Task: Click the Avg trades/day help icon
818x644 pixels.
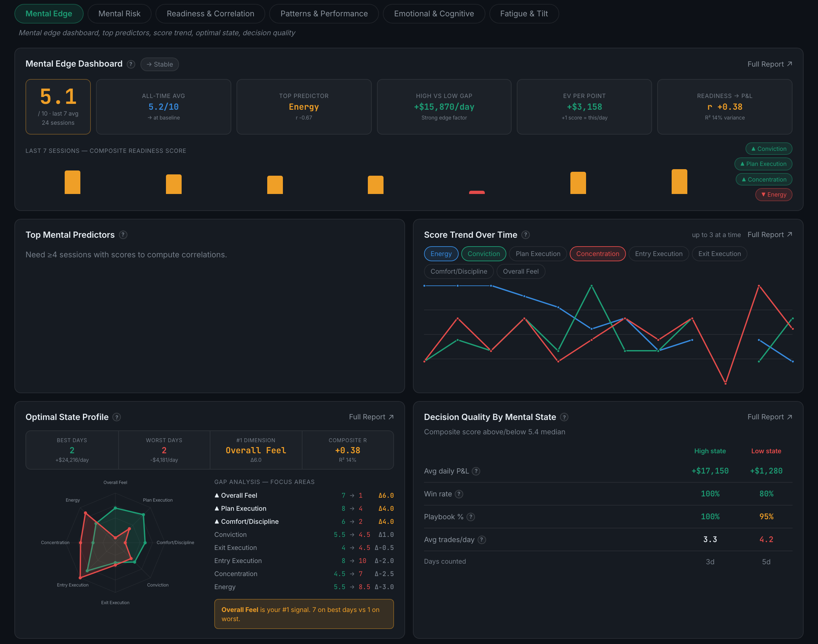Action: tap(482, 539)
